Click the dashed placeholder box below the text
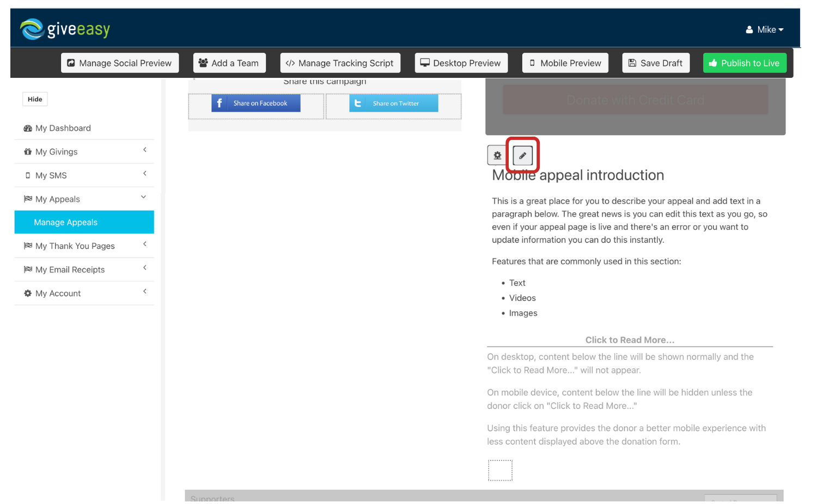The width and height of the screenshot is (817, 504). point(500,470)
